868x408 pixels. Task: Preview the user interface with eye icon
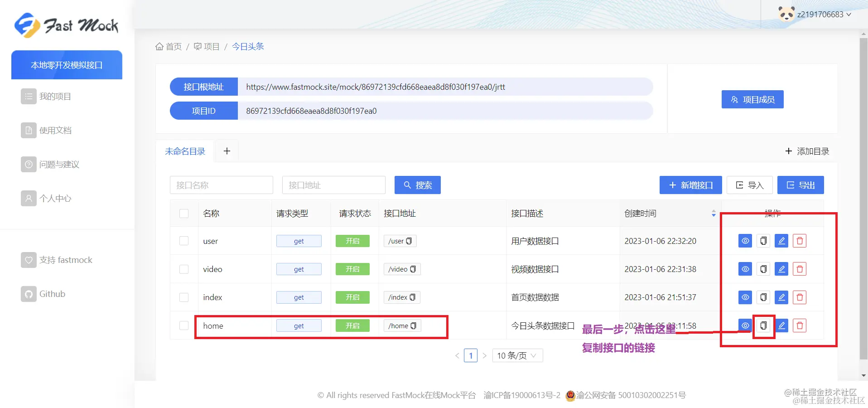tap(745, 241)
